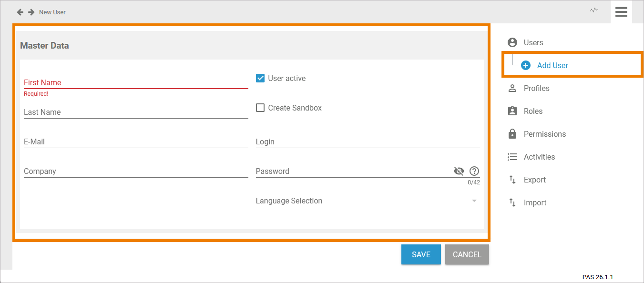Click the First Name input field
Image resolution: width=644 pixels, height=283 pixels.
[x=136, y=82]
